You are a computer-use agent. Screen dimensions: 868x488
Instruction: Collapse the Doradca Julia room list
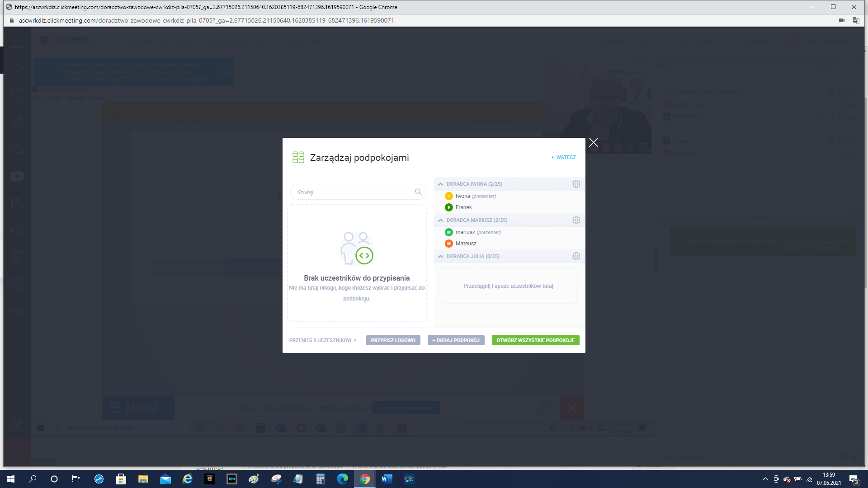[441, 256]
